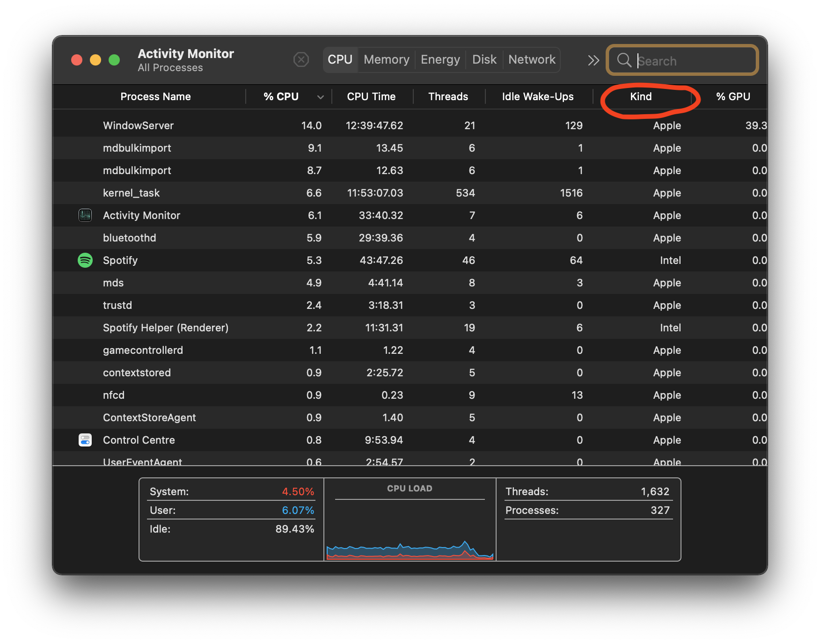Select the Activity Monitor process name
This screenshot has height=644, width=820.
pyautogui.click(x=141, y=215)
